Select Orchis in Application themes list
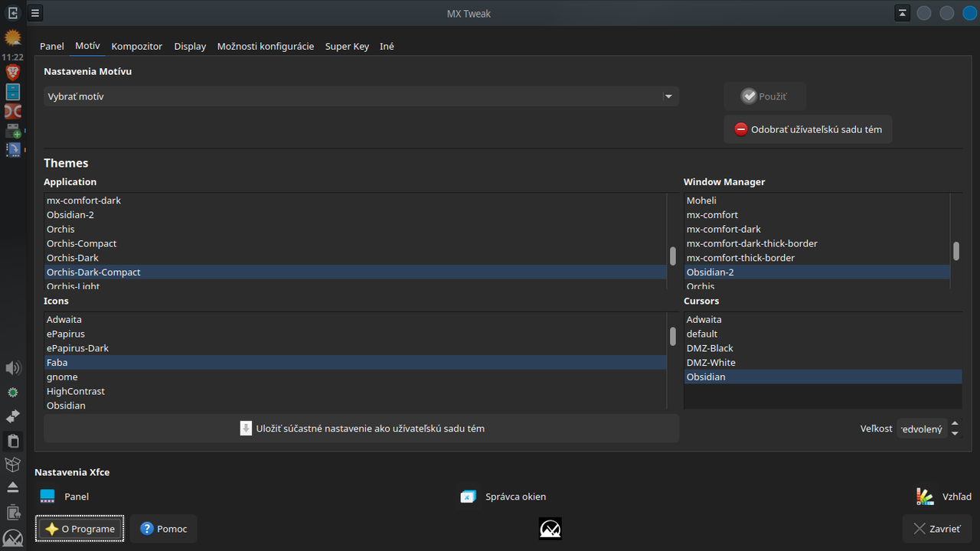Viewport: 980px width, 551px height. click(355, 230)
